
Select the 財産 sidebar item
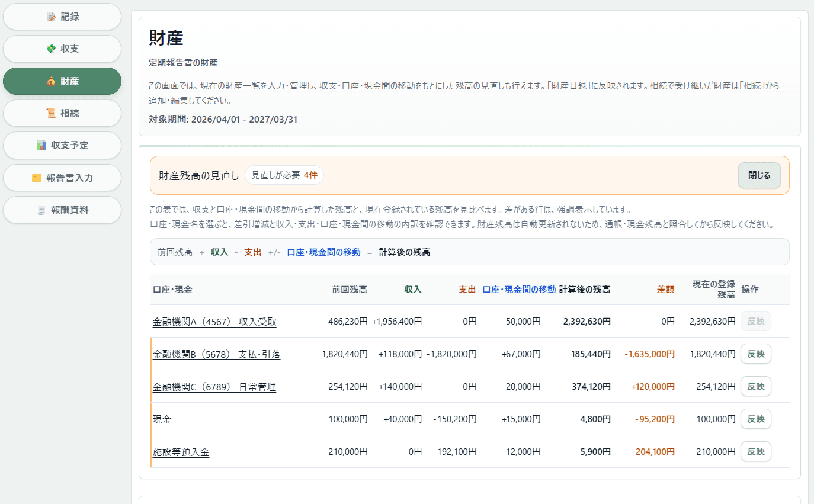click(62, 81)
